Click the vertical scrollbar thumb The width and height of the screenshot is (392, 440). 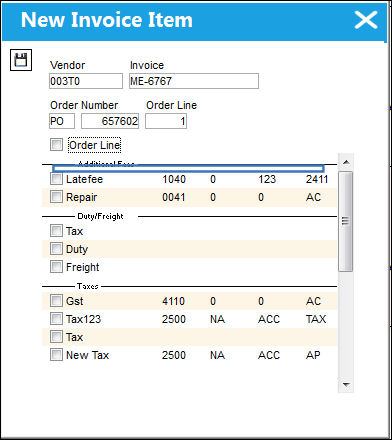346,221
